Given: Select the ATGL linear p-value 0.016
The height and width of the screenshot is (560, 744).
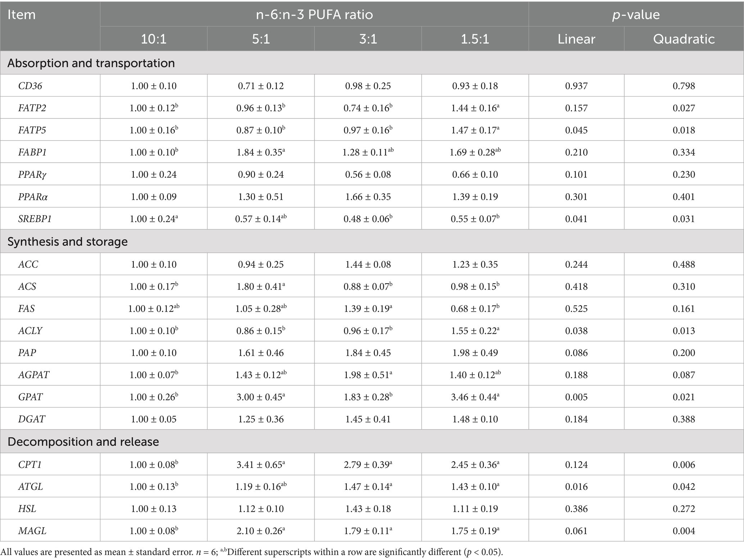Looking at the screenshot, I should tap(576, 487).
